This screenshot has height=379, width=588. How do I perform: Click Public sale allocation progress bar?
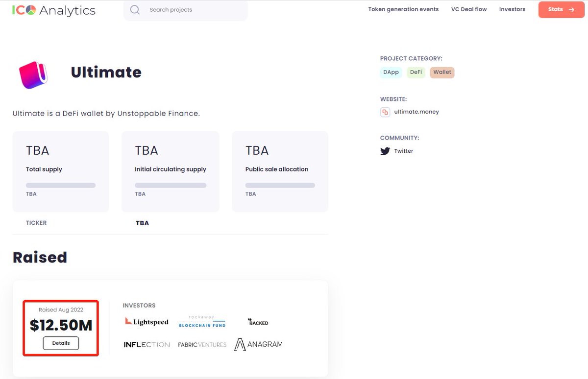click(280, 186)
